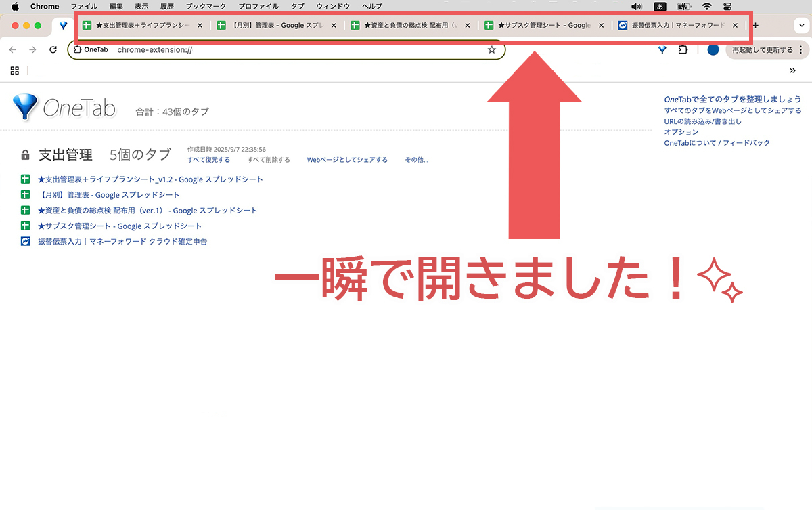Click Sheets icon beside ★支出管理表 link
The width and height of the screenshot is (812, 510).
tap(26, 179)
